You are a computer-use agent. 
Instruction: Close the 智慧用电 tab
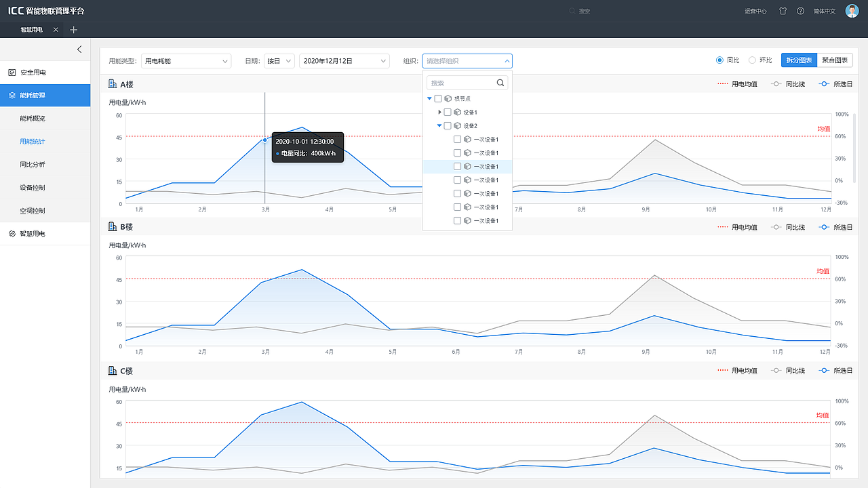click(56, 30)
